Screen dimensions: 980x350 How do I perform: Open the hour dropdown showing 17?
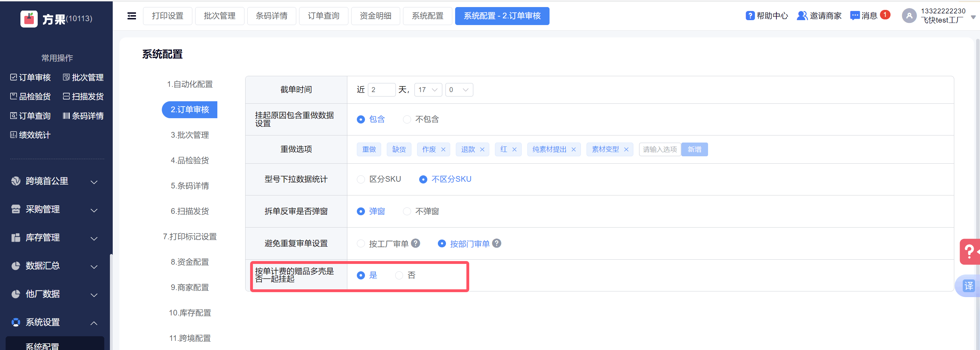click(428, 90)
